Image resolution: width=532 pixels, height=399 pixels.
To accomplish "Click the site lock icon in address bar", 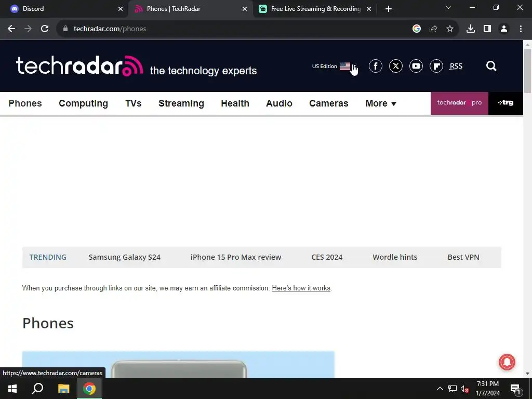I will [65, 29].
